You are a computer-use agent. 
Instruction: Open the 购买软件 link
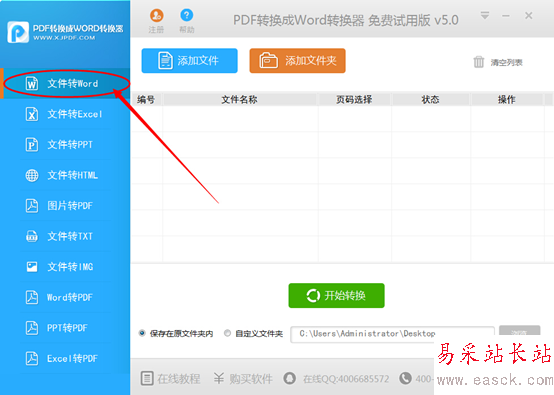tap(251, 379)
